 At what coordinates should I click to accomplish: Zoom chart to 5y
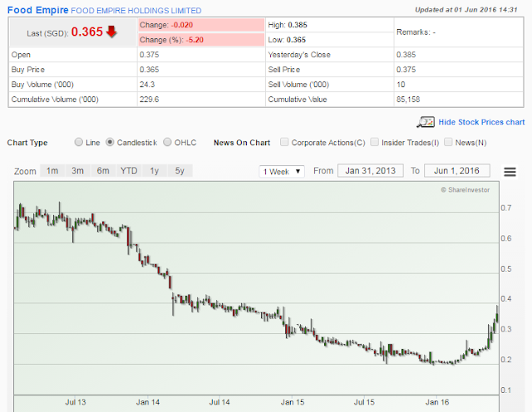[180, 170]
